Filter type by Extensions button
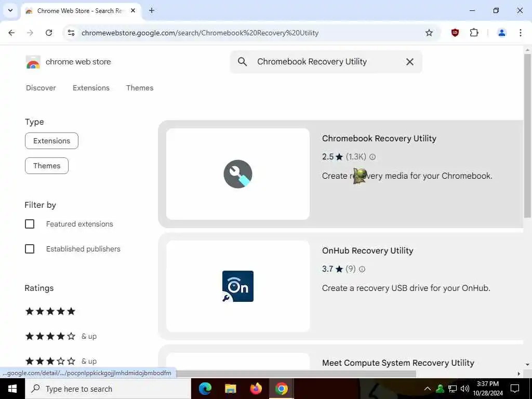Viewport: 532px width, 399px height. coord(51,141)
